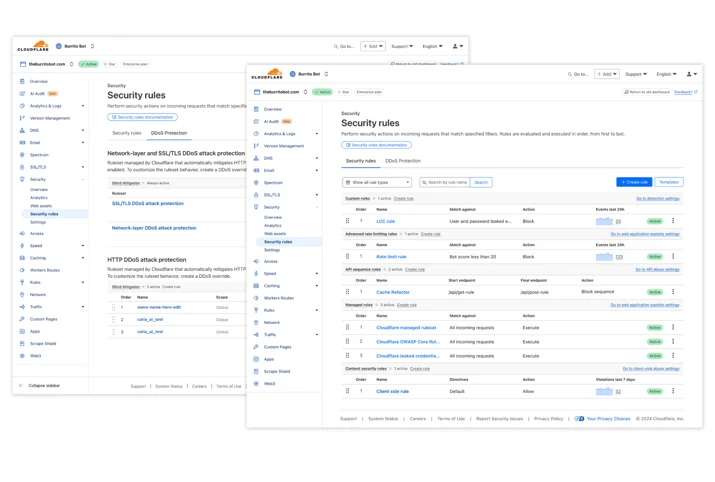Open the user account menu in front window
The image size is (715, 482).
coord(692,74)
